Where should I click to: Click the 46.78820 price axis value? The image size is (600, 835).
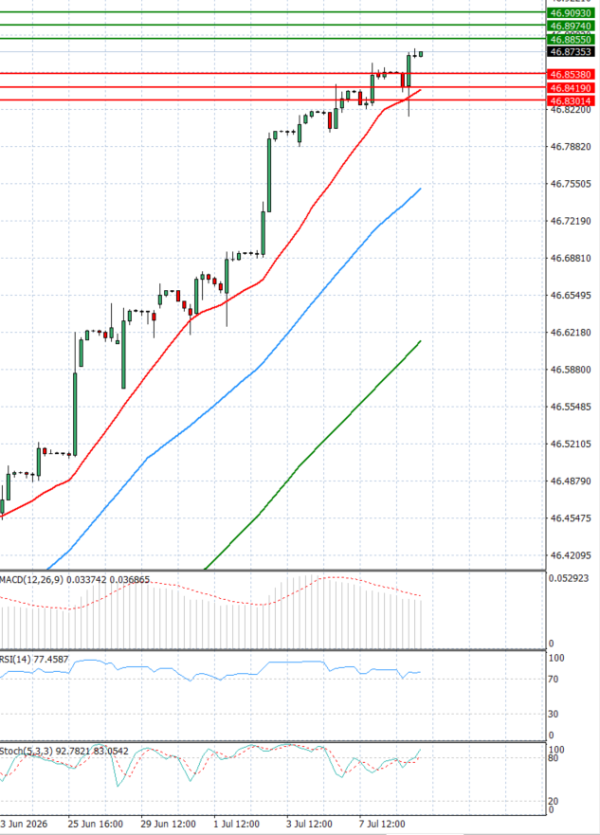pos(571,146)
